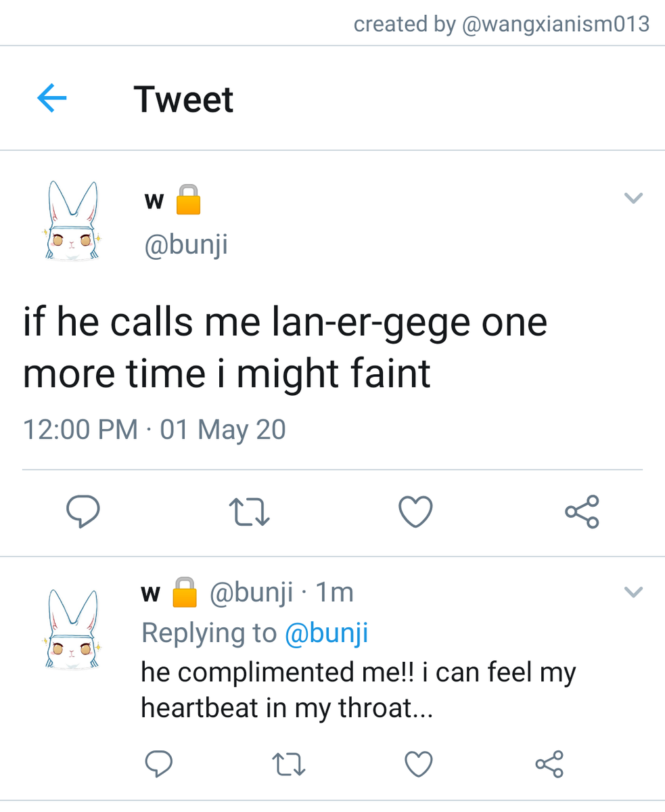
Task: Open the main tweet's bunny profile picture
Action: [x=73, y=221]
